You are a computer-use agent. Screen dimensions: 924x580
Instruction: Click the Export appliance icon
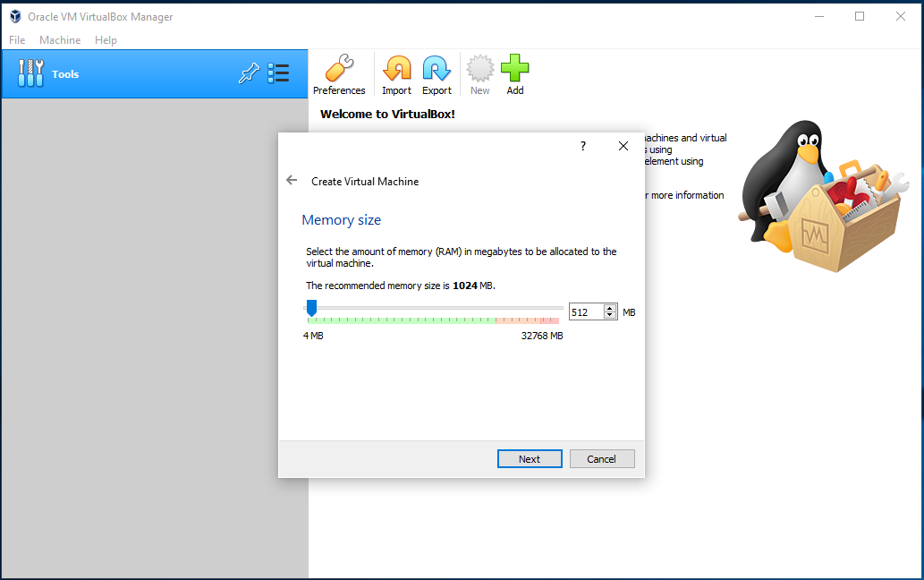437,75
